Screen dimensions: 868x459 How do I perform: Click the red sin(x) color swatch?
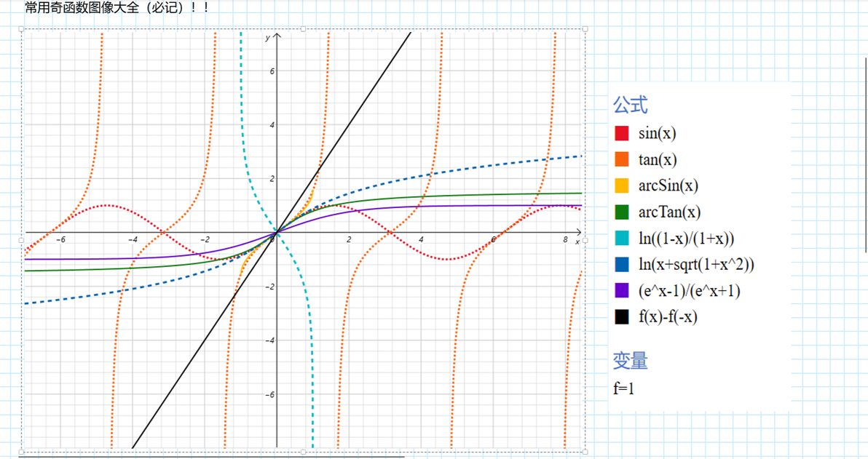[622, 133]
